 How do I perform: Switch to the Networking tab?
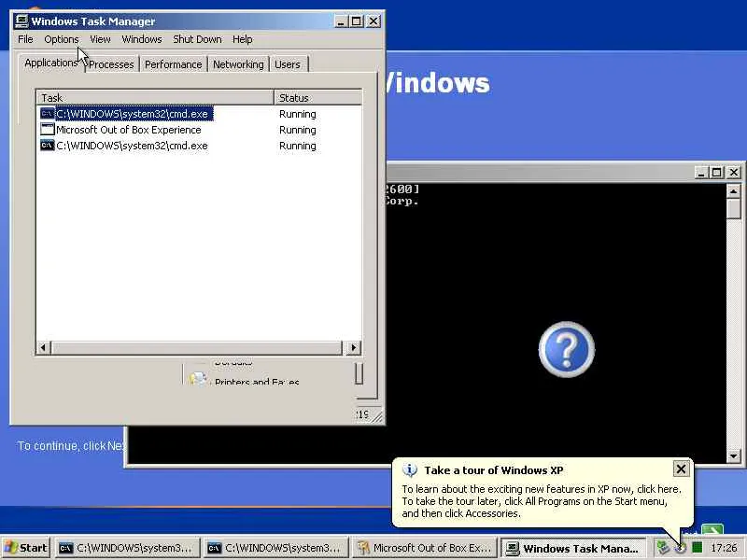click(x=238, y=64)
